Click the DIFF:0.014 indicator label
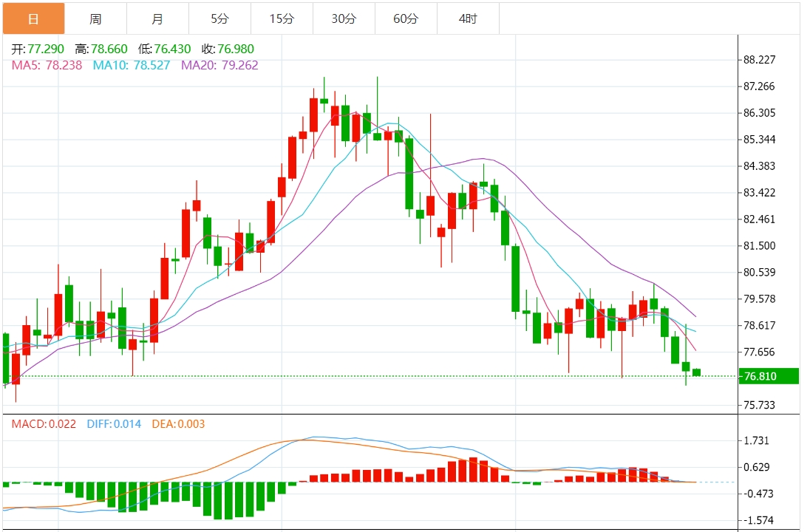The image size is (810, 532). (x=114, y=424)
